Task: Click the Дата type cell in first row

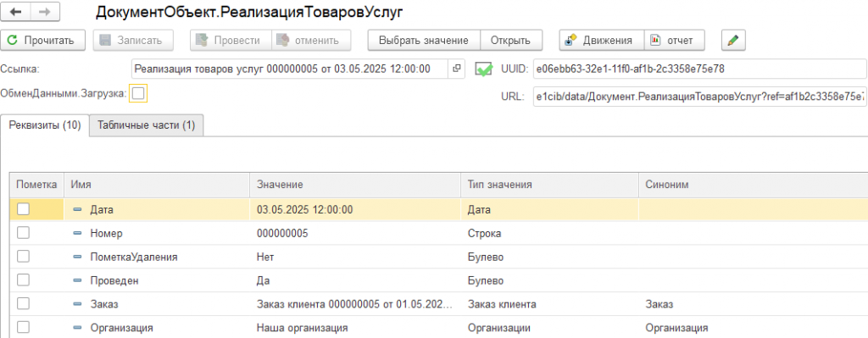Action: 549,209
